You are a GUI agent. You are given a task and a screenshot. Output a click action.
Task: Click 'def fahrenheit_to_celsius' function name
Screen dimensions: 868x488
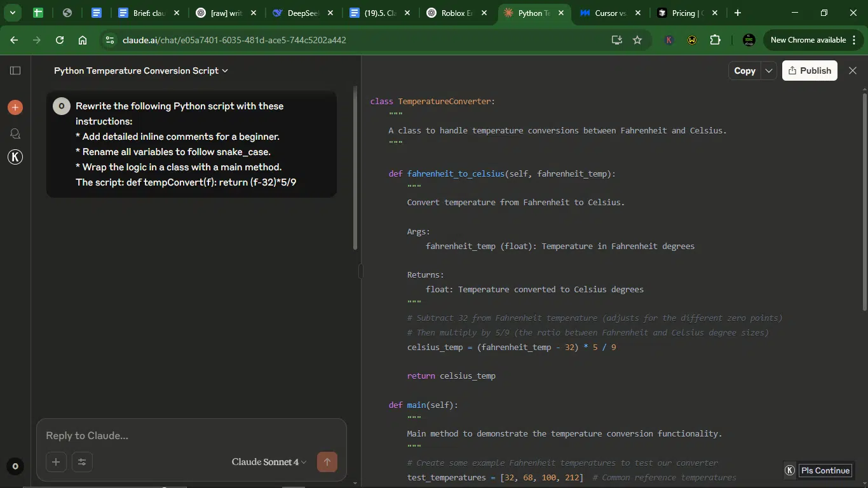tap(456, 173)
